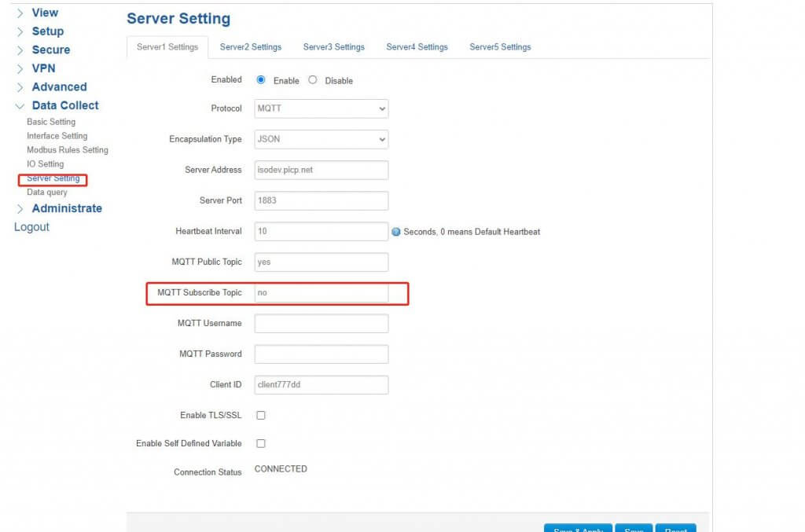Switch to the Server2 Settings tab
Image resolution: width=805 pixels, height=532 pixels.
click(x=250, y=46)
